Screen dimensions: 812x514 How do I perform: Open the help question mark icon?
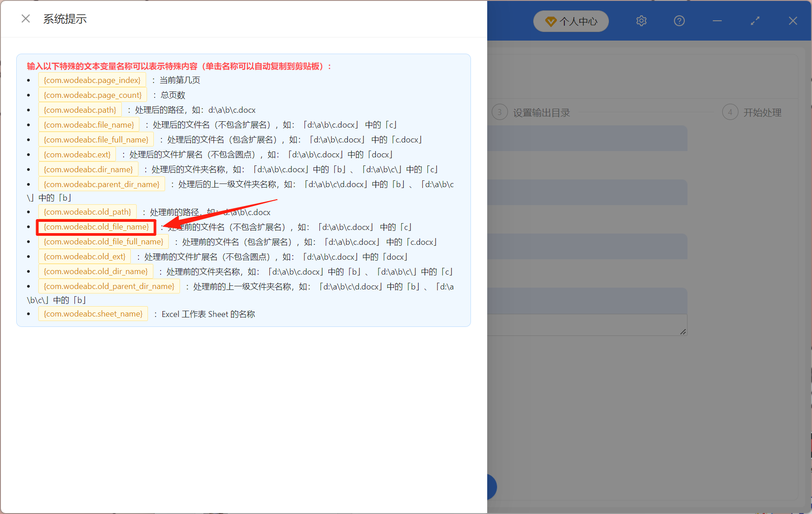click(679, 21)
